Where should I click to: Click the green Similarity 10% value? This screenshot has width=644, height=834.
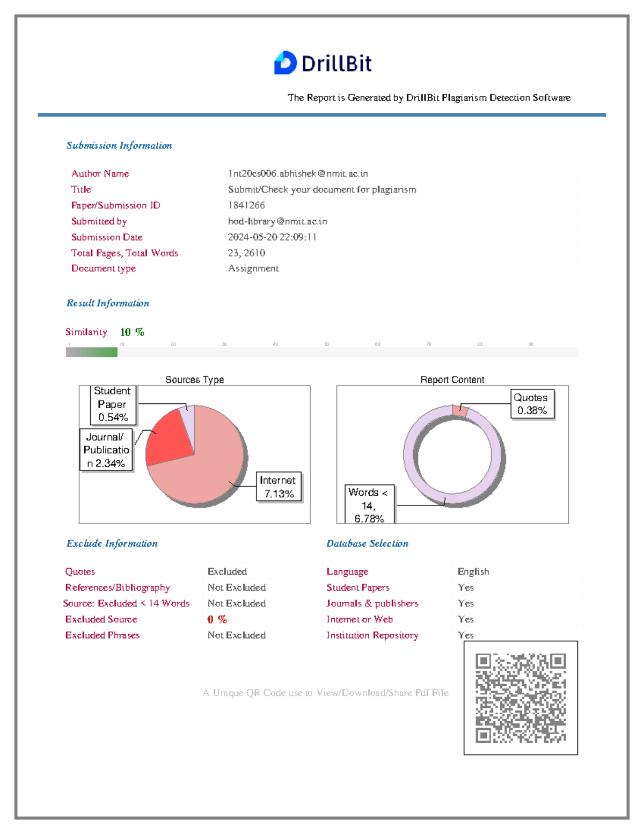tap(131, 332)
